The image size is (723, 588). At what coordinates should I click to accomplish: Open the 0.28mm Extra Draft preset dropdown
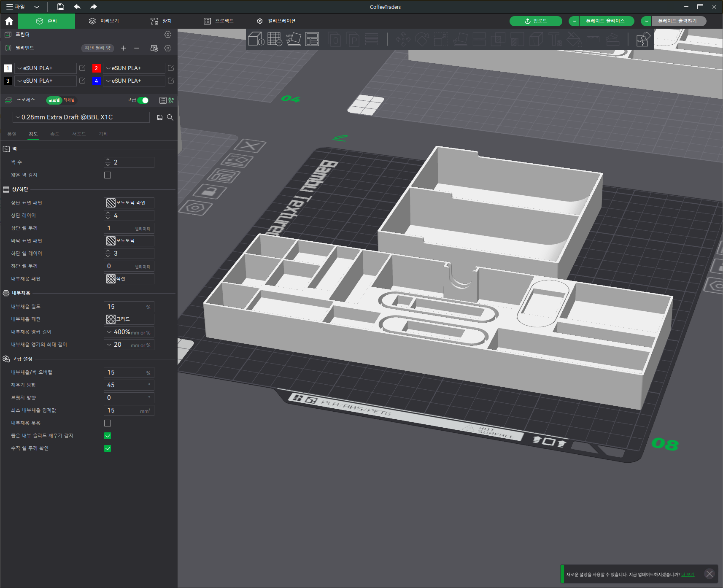point(81,117)
